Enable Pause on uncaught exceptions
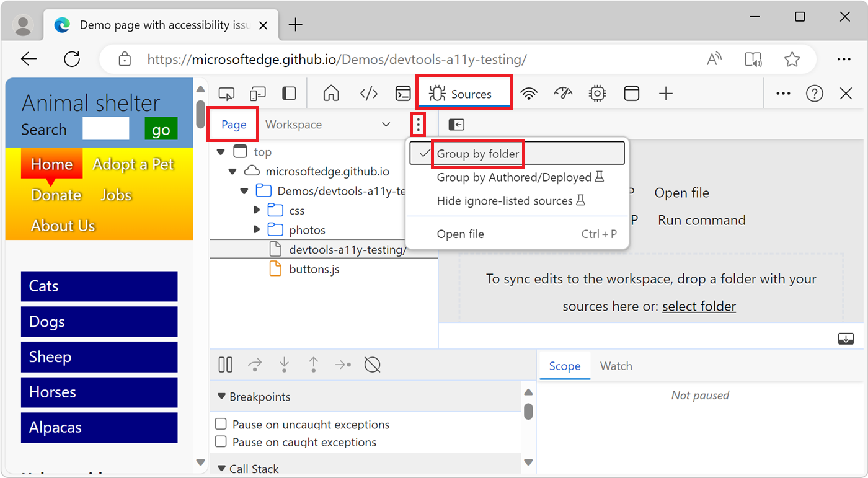Viewport: 868px width, 478px height. point(221,424)
